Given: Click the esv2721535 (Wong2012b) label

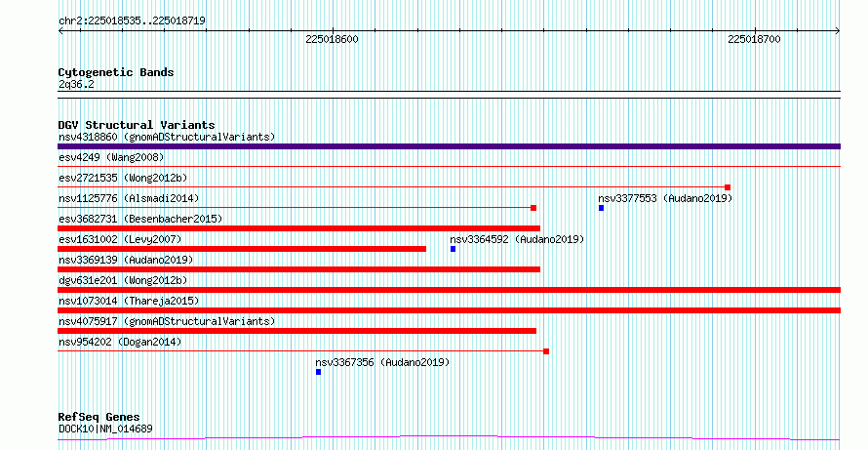Looking at the screenshot, I should 123,178.
